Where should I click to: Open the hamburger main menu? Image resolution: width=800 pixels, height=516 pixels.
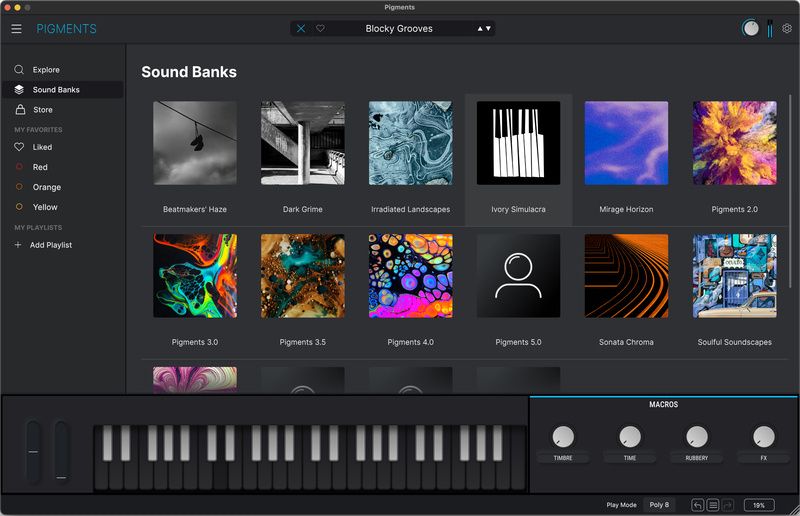16,29
